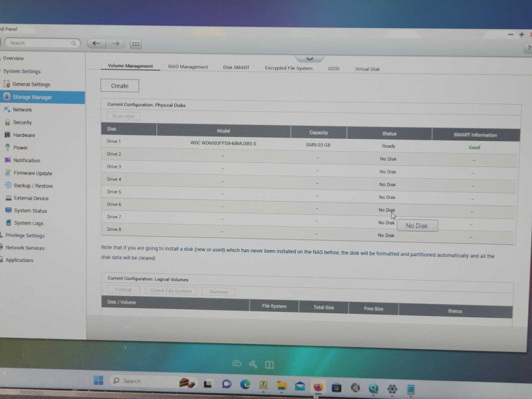The image size is (532, 399).
Task: Click the model WDC WD6003FFBX-68MU383.0
Action: [x=223, y=143]
